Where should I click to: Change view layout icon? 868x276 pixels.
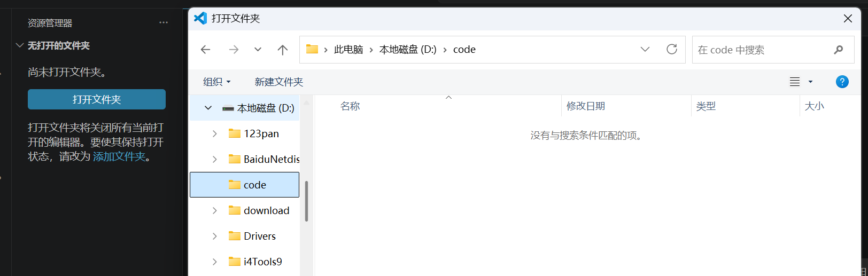point(795,82)
